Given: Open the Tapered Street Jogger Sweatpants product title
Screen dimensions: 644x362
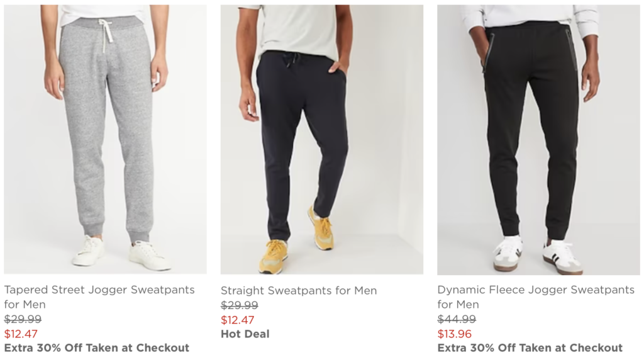Looking at the screenshot, I should [99, 290].
